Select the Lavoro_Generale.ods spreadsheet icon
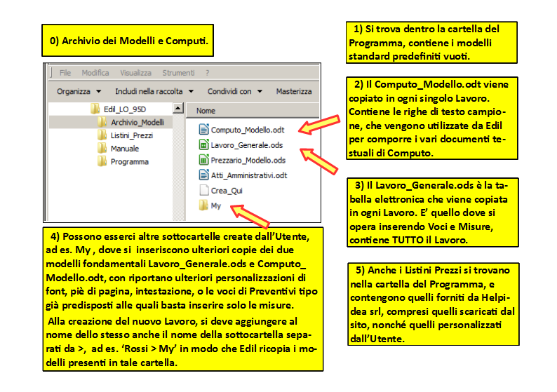The height and width of the screenshot is (392, 557). pos(204,144)
